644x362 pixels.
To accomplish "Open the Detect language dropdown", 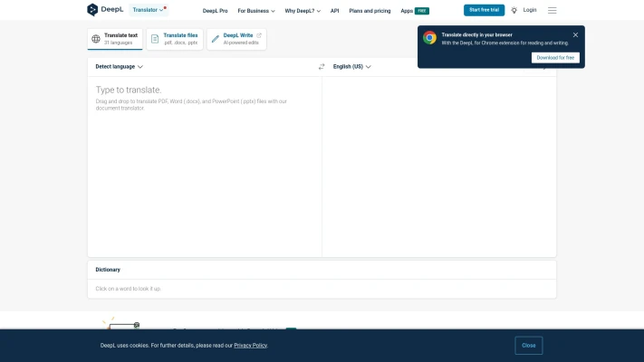I will [119, 66].
